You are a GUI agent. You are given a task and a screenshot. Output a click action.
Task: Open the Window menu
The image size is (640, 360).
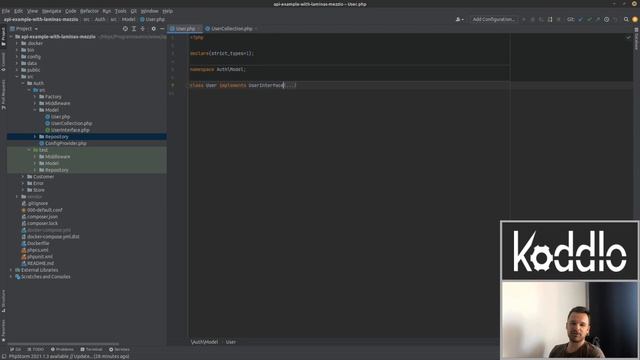pos(149,11)
